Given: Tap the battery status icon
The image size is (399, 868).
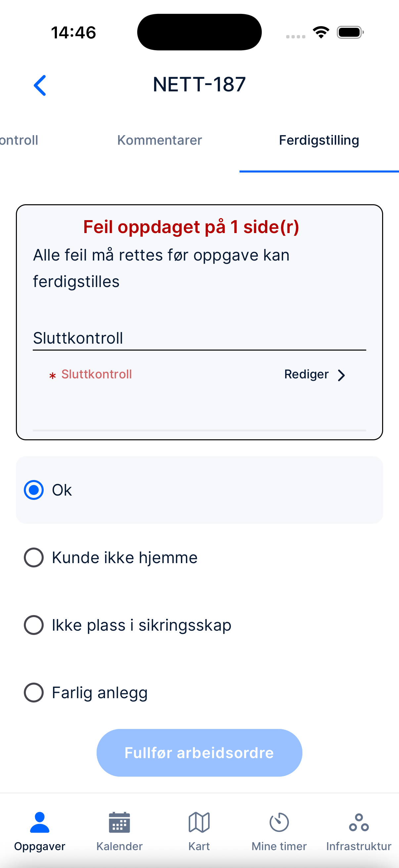Looking at the screenshot, I should pos(350,32).
